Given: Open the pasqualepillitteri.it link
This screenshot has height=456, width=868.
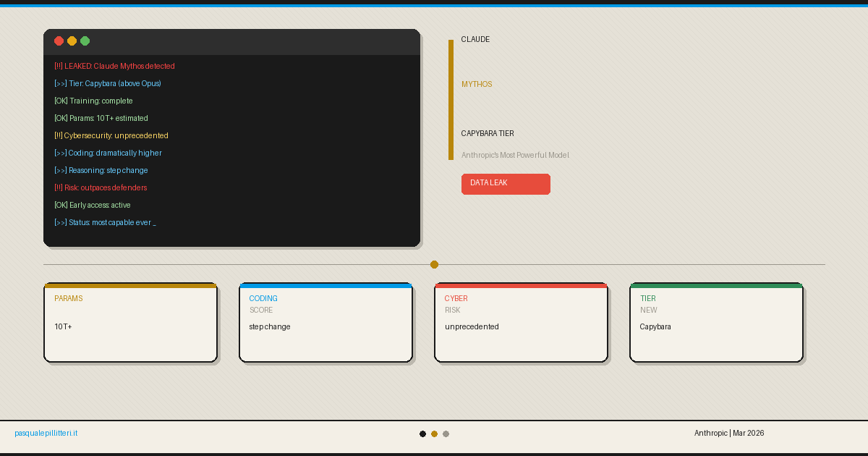Looking at the screenshot, I should 46,433.
